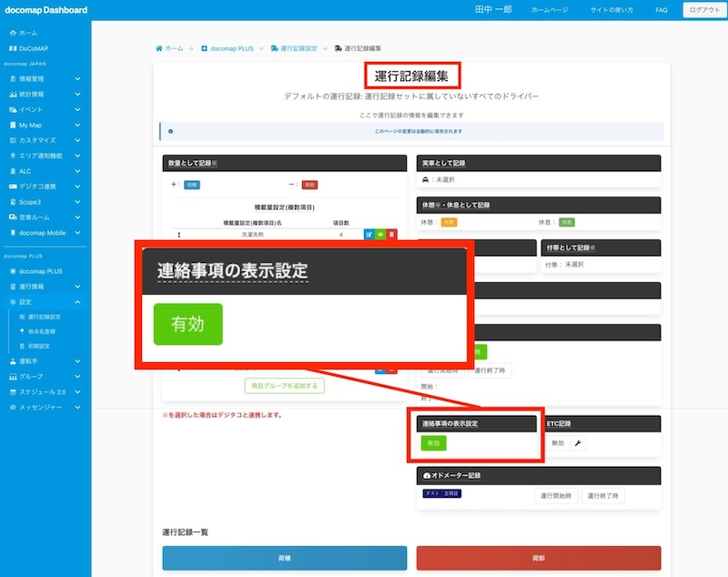The width and height of the screenshot is (728, 577).
Task: Toggle the green eye icon for 洗濯洗剤 row
Action: tap(380, 235)
